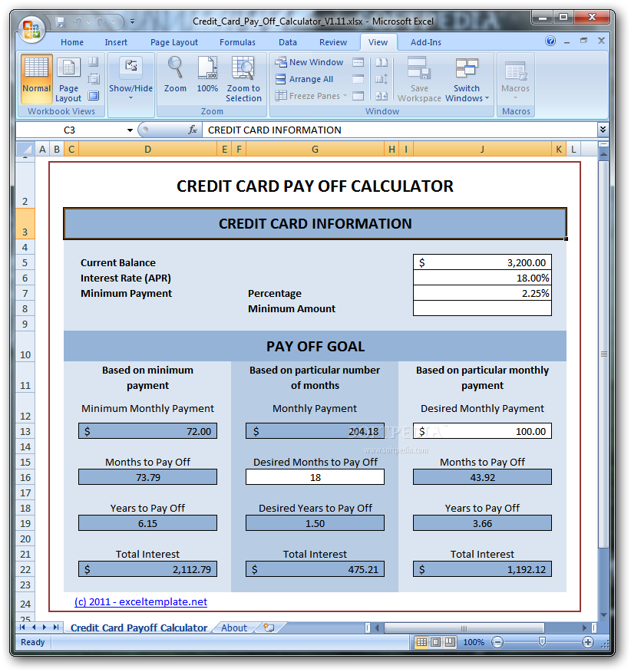Click the Excel Help question mark icon

click(x=550, y=41)
